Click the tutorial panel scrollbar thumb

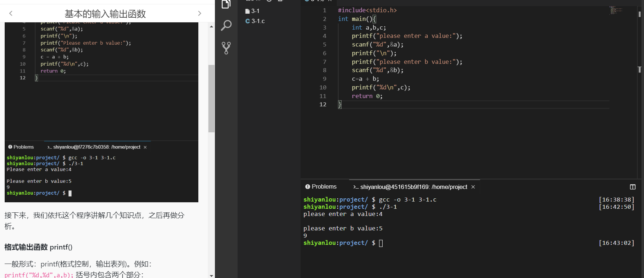pyautogui.click(x=211, y=98)
